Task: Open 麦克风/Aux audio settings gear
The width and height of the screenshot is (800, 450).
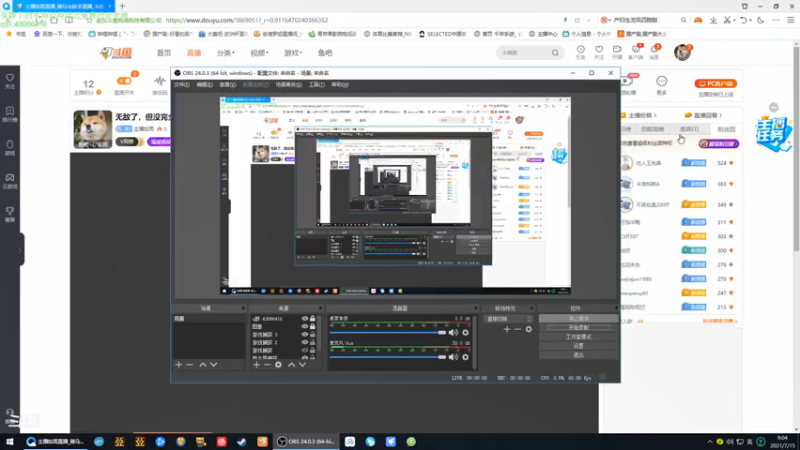Action: click(x=465, y=357)
